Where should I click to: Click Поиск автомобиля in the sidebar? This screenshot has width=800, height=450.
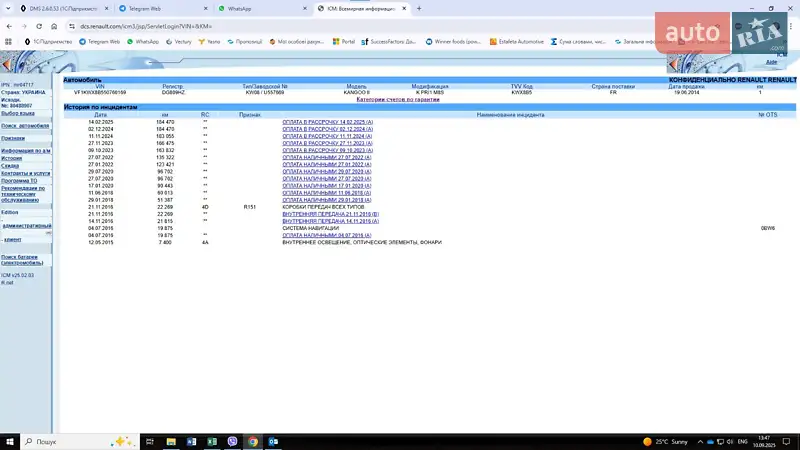[24, 125]
